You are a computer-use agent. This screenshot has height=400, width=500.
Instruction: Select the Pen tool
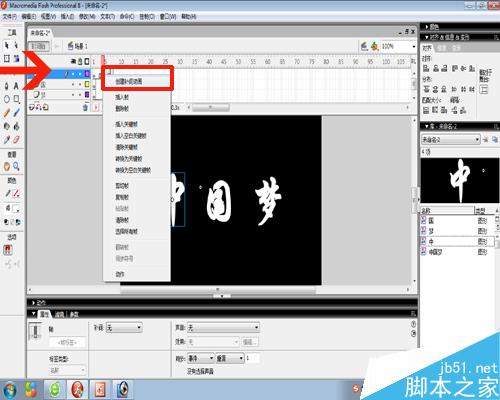pos(6,86)
